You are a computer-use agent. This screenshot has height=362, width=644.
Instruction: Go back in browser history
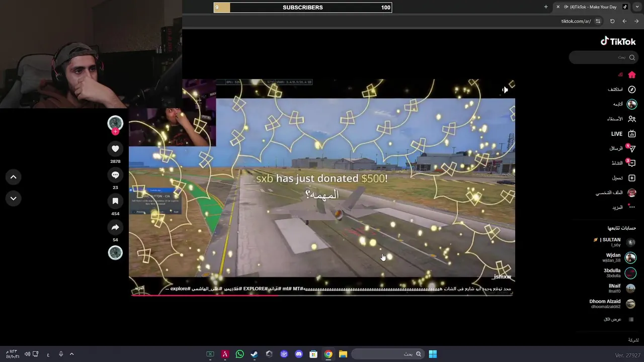624,21
